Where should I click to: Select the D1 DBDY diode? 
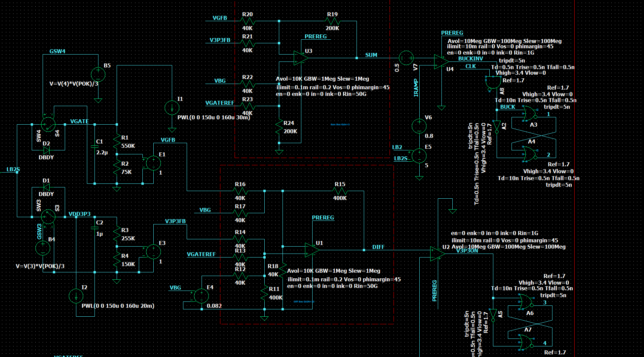point(46,187)
